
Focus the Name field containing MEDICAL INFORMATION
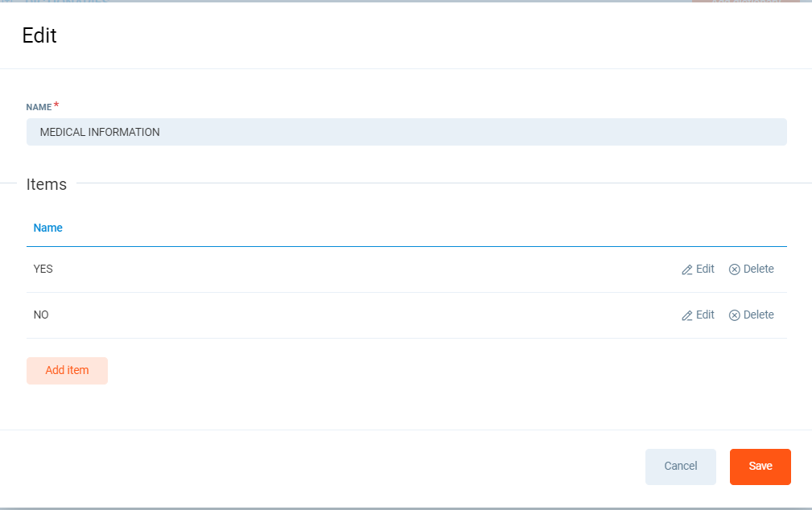(406, 132)
